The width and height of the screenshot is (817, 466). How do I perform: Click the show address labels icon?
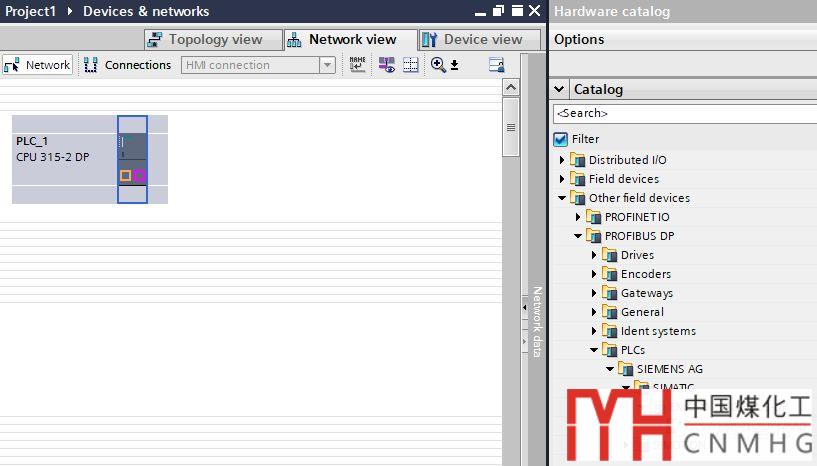click(357, 65)
